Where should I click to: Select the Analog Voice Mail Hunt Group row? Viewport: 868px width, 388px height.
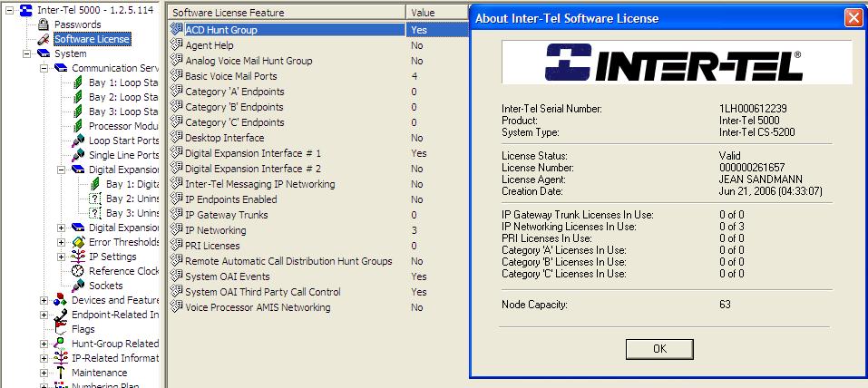point(318,61)
